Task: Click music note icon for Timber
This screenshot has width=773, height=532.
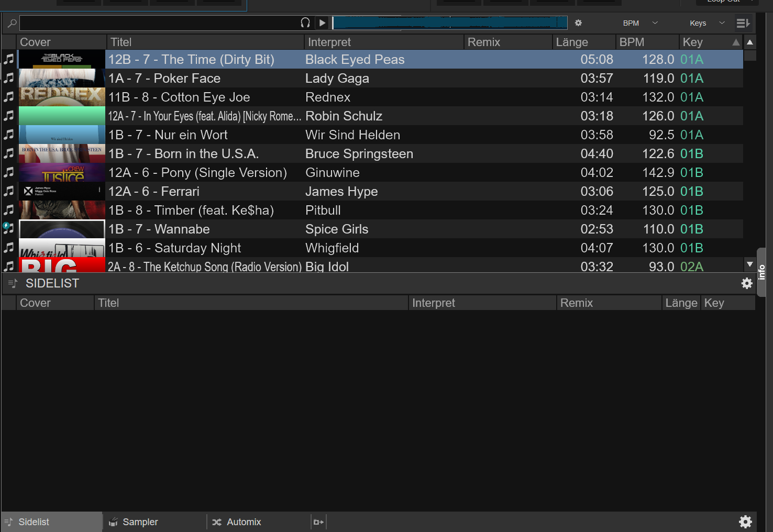Action: point(9,210)
